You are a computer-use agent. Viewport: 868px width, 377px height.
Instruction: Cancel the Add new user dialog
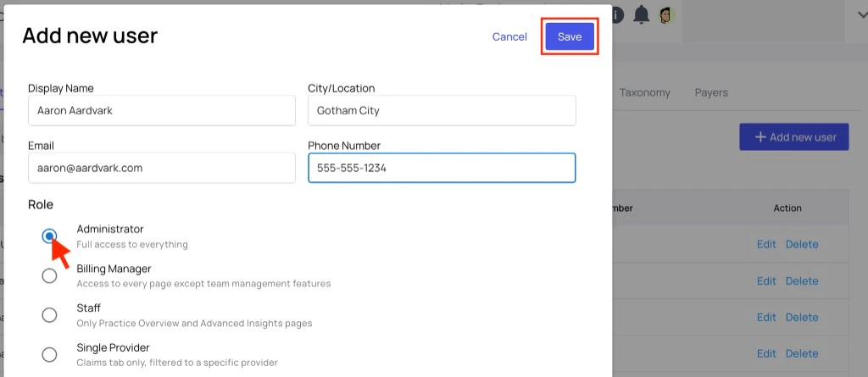pyautogui.click(x=509, y=36)
